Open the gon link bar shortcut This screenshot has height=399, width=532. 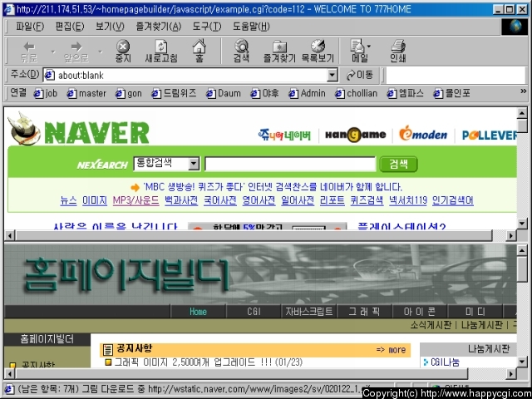click(x=129, y=93)
